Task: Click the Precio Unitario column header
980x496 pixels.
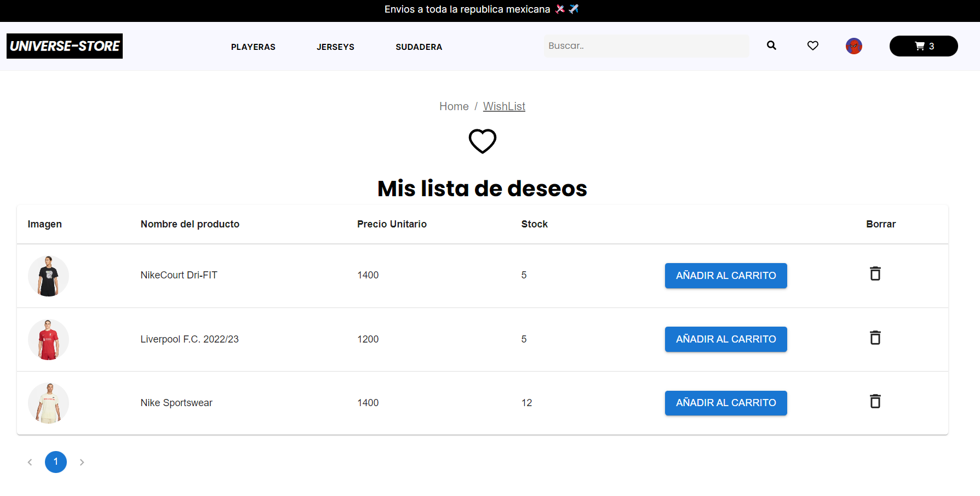Action: (x=392, y=224)
